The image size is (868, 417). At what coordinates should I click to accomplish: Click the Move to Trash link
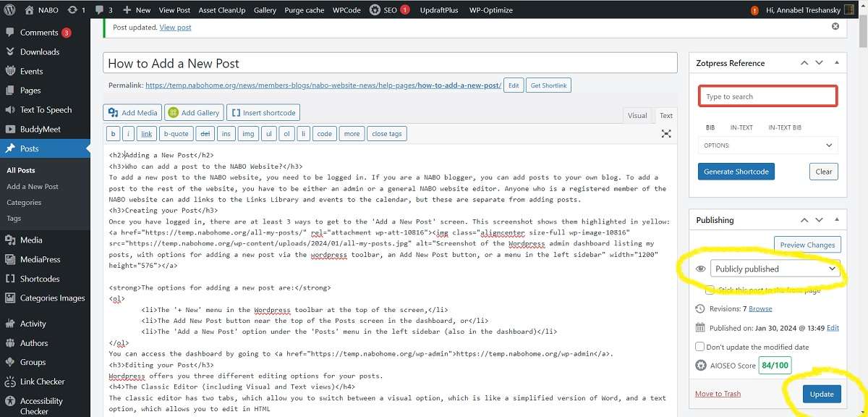pos(718,394)
